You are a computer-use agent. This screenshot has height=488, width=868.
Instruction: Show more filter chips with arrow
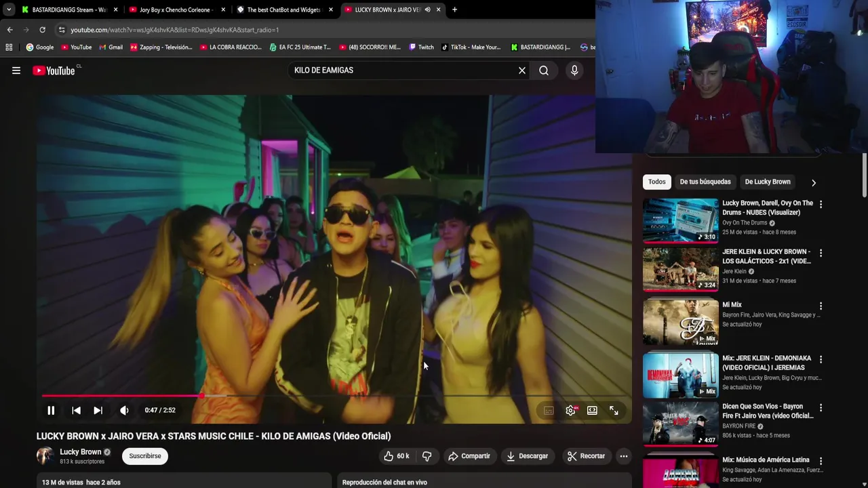tap(813, 182)
